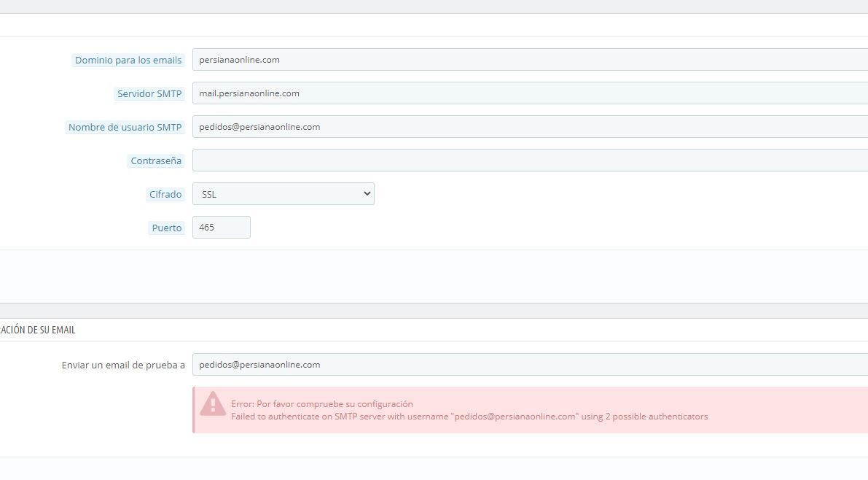Click the Dominio para los emails label
868x480 pixels.
[x=128, y=60]
